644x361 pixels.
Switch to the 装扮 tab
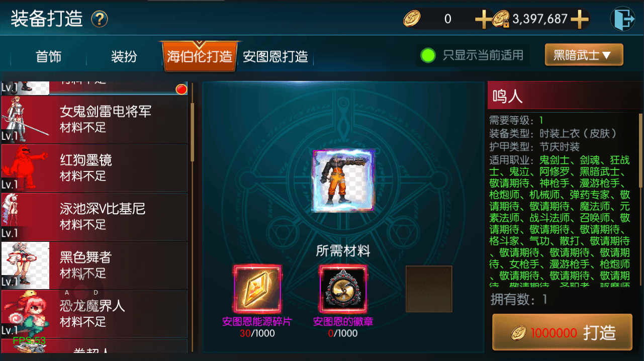click(124, 57)
